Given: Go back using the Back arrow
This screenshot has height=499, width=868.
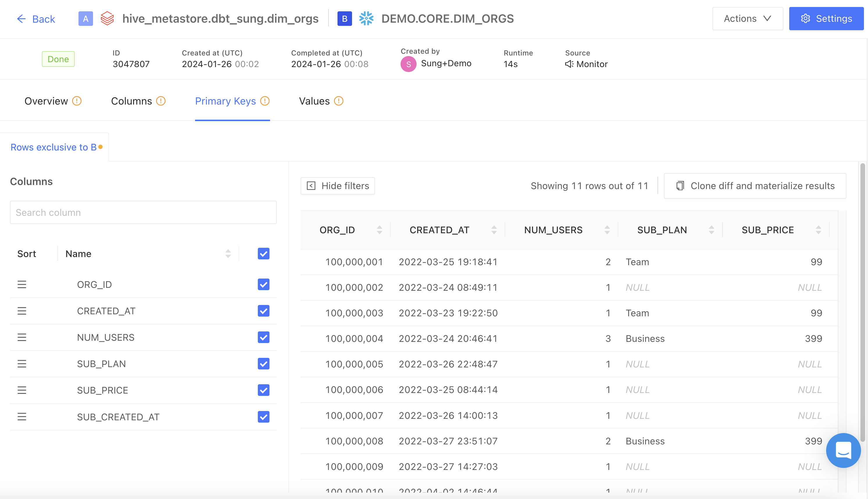Looking at the screenshot, I should (x=36, y=19).
